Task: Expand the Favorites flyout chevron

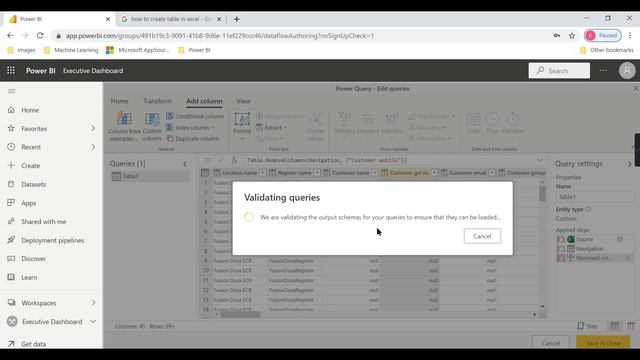Action: pyautogui.click(x=93, y=129)
